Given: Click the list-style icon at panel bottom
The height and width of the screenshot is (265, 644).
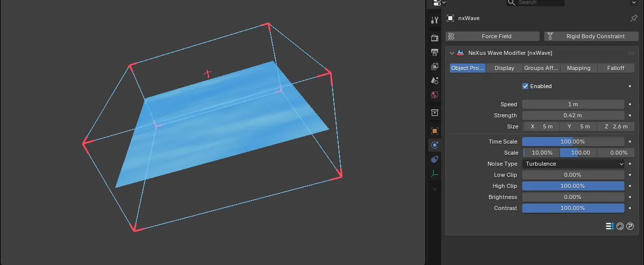Looking at the screenshot, I should pos(609,226).
